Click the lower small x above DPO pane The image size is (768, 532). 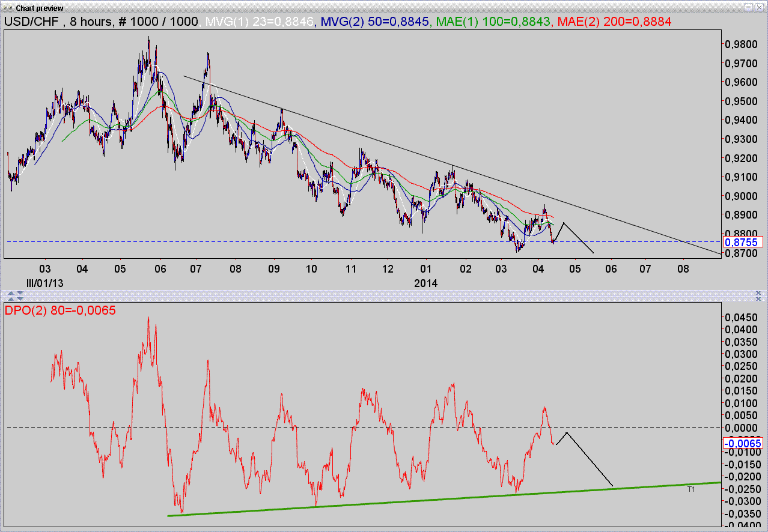pyautogui.click(x=758, y=299)
